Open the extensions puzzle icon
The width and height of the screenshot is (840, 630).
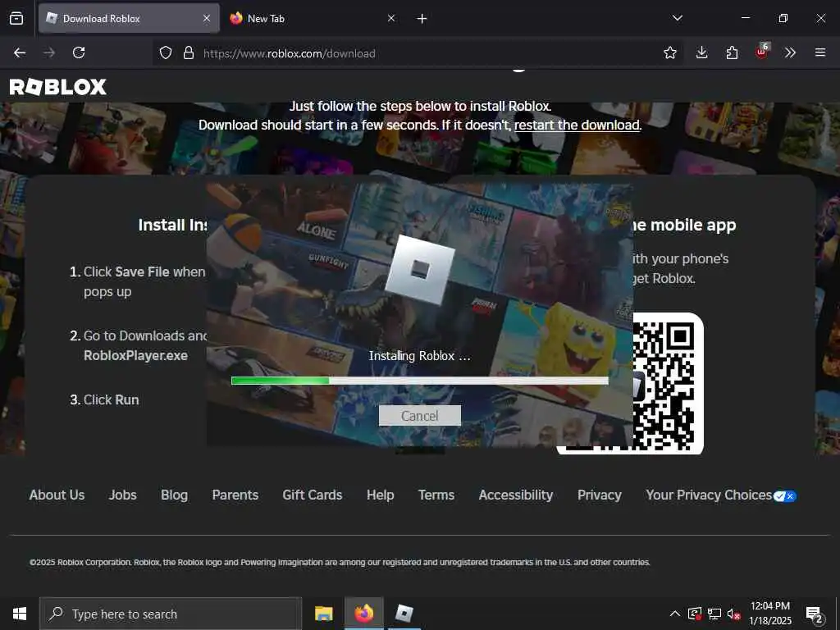(732, 52)
